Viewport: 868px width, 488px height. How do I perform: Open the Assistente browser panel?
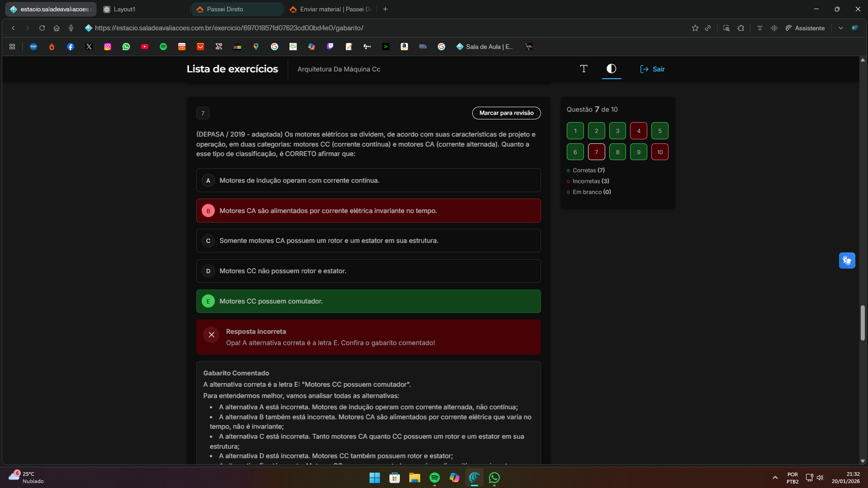(x=805, y=28)
